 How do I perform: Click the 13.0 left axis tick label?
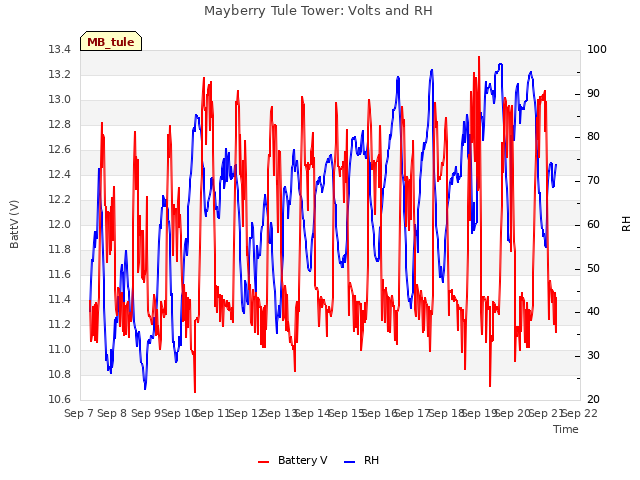coord(60,100)
